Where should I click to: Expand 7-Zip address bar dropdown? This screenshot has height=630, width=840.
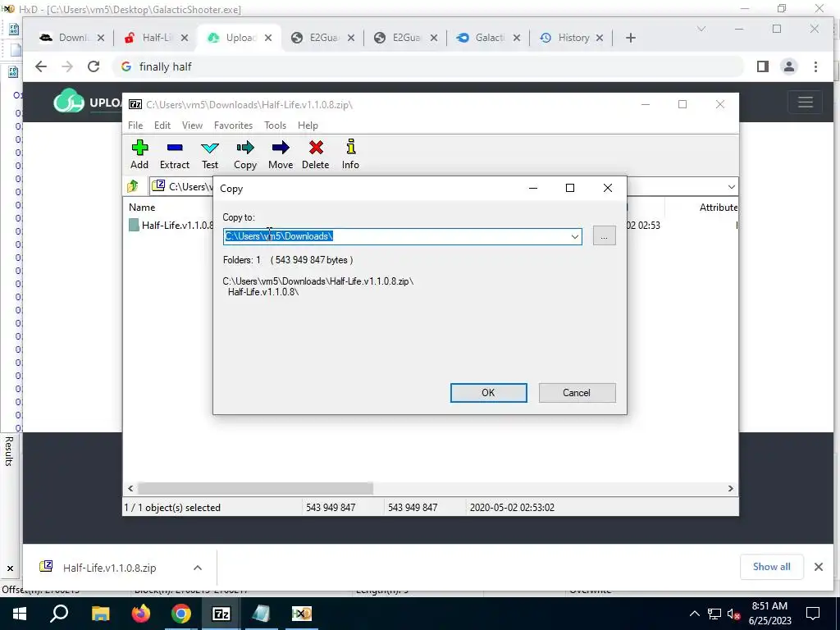coord(731,186)
